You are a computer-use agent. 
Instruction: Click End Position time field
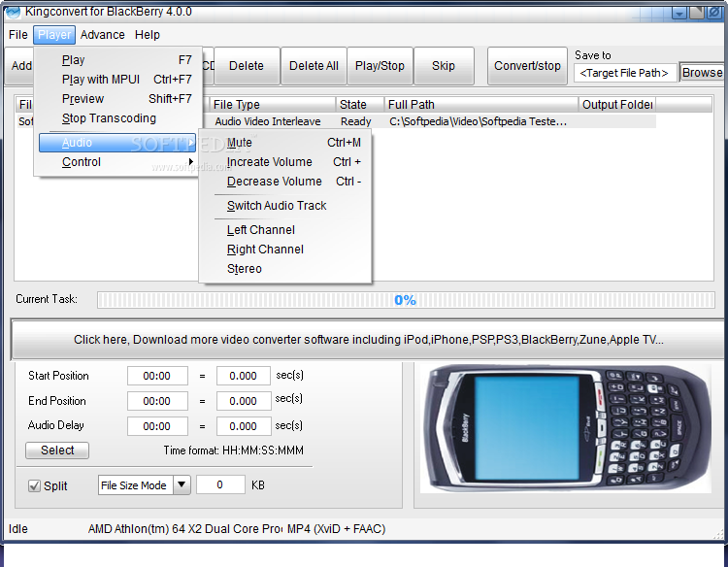tap(157, 401)
